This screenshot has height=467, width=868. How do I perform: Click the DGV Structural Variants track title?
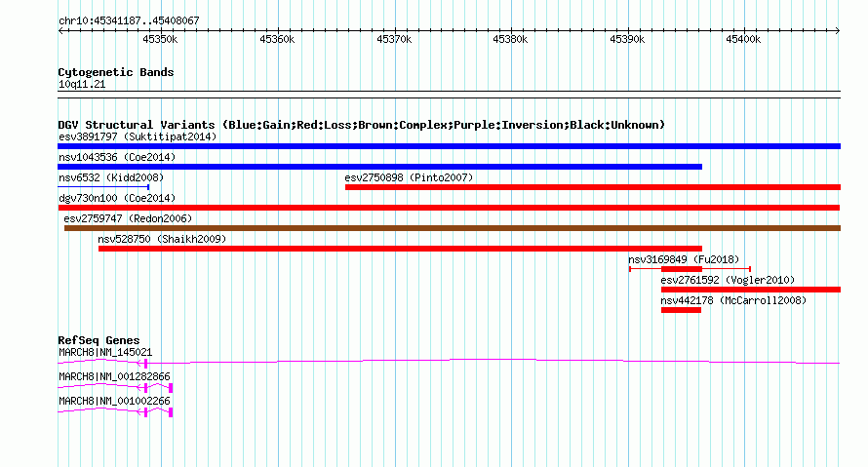pyautogui.click(x=361, y=125)
